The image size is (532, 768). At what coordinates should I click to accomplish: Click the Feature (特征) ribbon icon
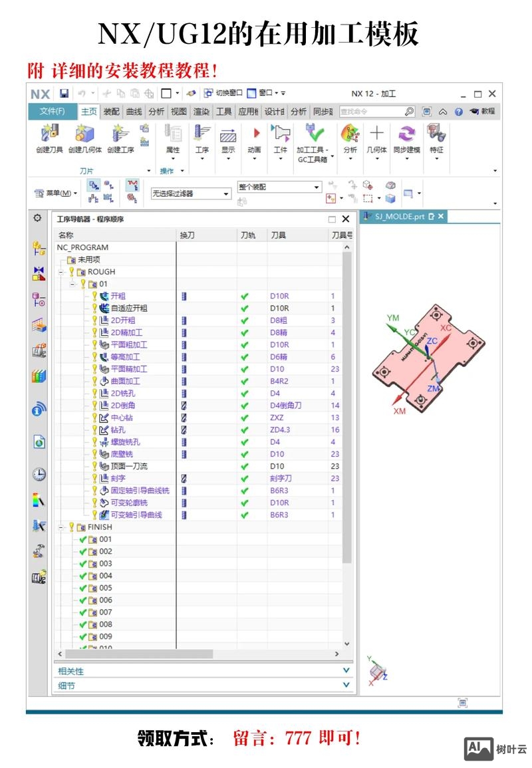tap(436, 134)
